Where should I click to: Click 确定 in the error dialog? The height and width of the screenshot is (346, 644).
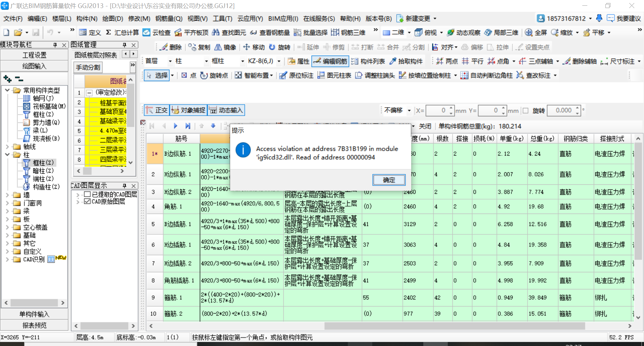[x=389, y=180]
